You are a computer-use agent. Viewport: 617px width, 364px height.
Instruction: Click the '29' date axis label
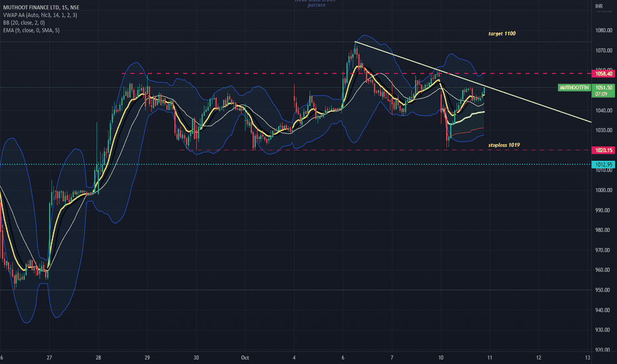[x=147, y=357]
